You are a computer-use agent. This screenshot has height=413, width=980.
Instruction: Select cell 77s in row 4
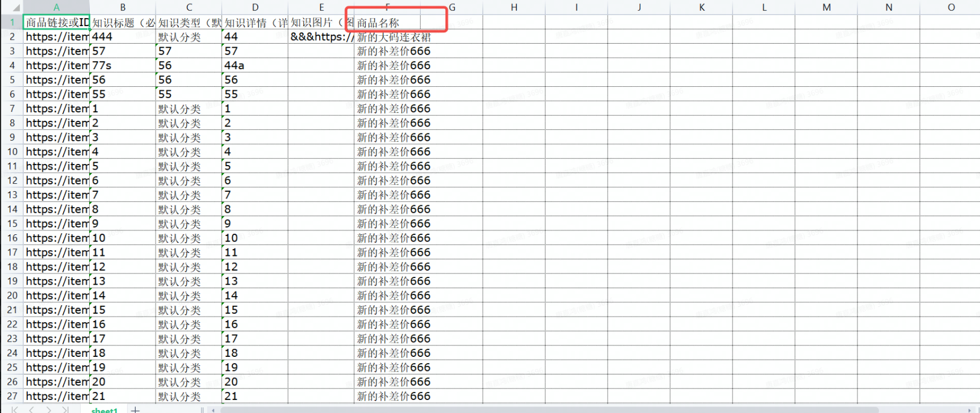[x=123, y=65]
